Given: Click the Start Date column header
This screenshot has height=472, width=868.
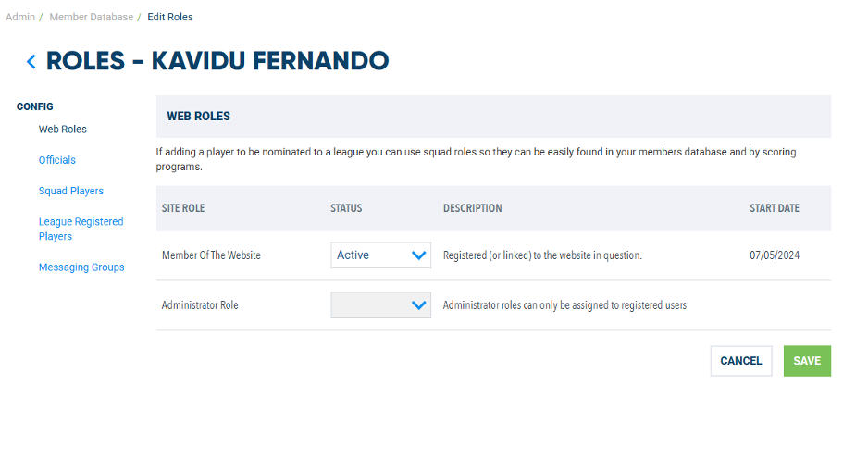Looking at the screenshot, I should 775,208.
